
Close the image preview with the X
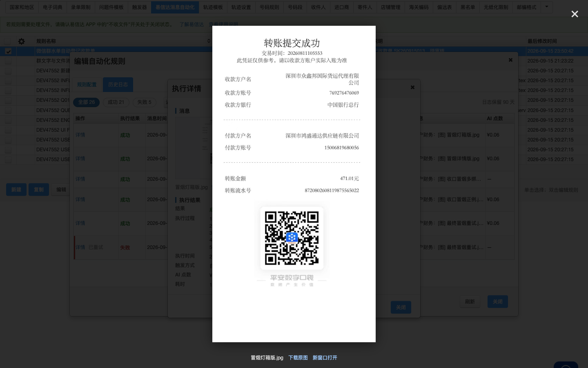[575, 14]
